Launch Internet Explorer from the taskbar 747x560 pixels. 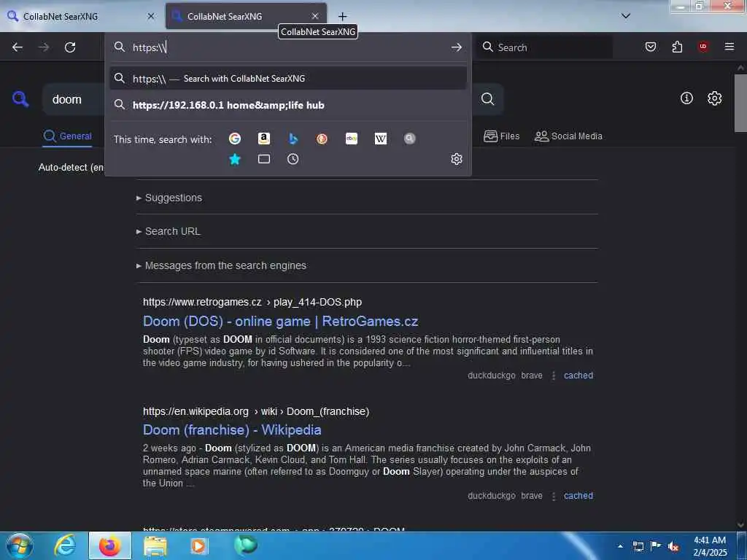click(x=65, y=545)
